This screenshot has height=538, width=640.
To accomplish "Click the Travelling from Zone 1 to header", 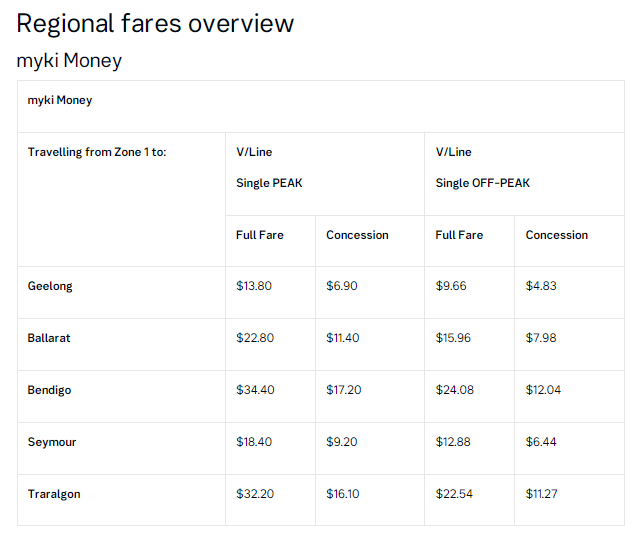I will coord(97,152).
